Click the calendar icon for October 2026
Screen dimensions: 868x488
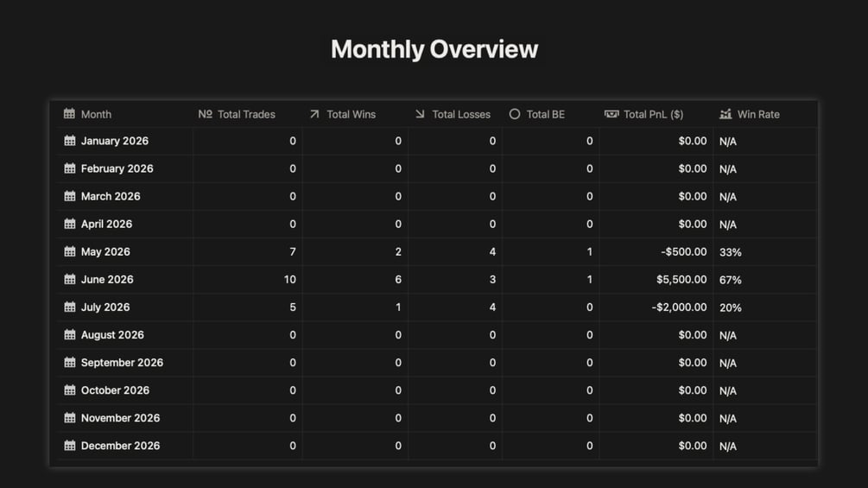click(x=70, y=390)
